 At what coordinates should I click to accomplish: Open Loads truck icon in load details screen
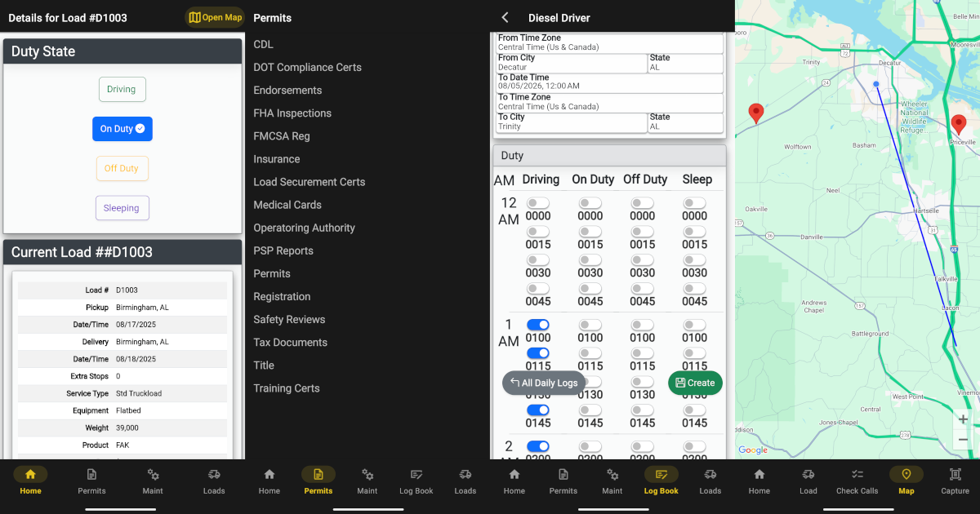pyautogui.click(x=214, y=475)
